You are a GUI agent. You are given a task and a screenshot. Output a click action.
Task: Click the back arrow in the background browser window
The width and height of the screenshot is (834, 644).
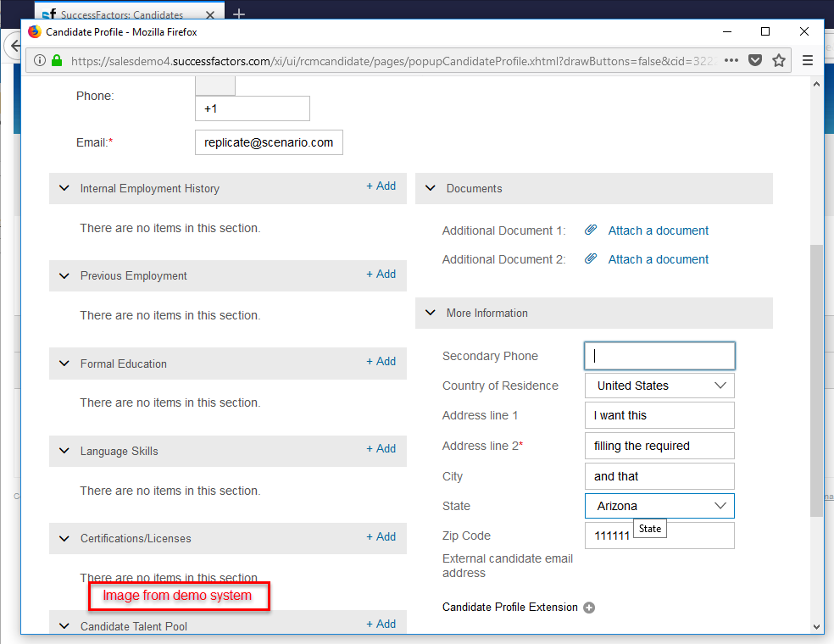tap(15, 46)
